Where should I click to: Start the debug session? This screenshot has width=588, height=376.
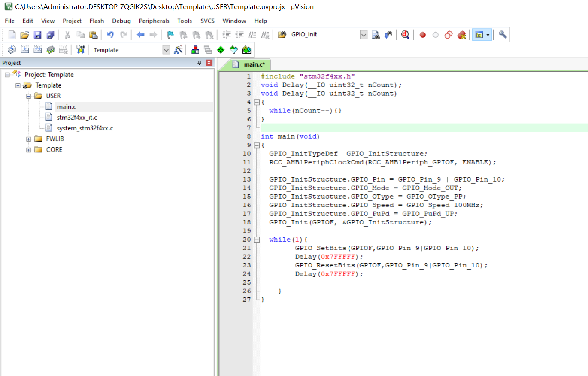405,35
